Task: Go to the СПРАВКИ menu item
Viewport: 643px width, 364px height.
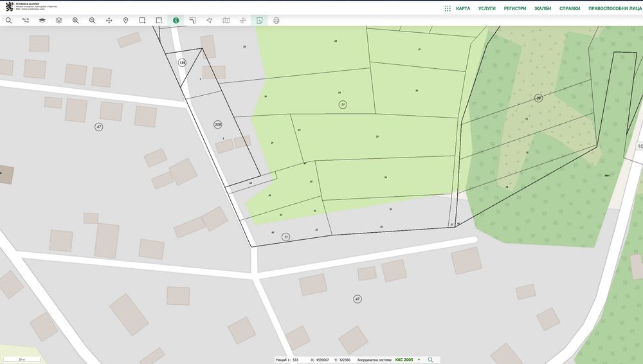Action: (x=570, y=9)
